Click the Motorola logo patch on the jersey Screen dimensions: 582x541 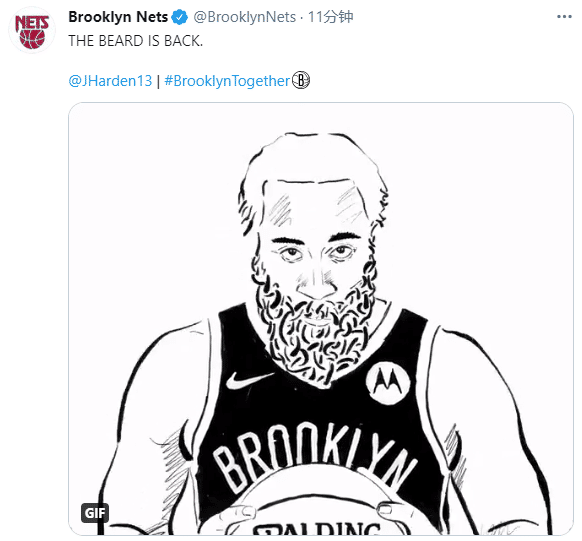tap(387, 383)
